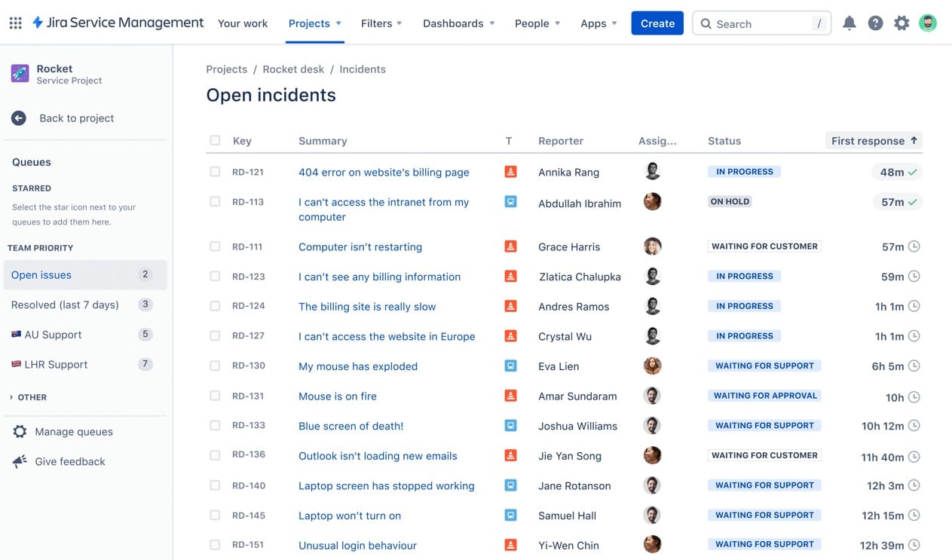Image resolution: width=952 pixels, height=560 pixels.
Task: Open the incident 'Blue screen of death!'
Action: [x=350, y=426]
